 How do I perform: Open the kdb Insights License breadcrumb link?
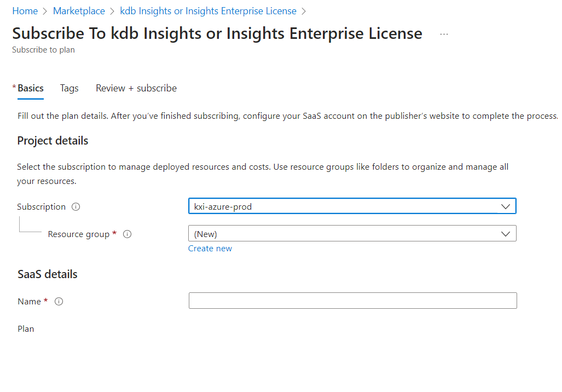[208, 11]
